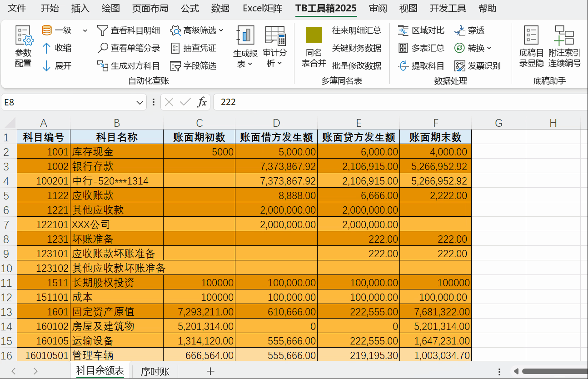Add a new sheet with plus icon

[x=210, y=371]
